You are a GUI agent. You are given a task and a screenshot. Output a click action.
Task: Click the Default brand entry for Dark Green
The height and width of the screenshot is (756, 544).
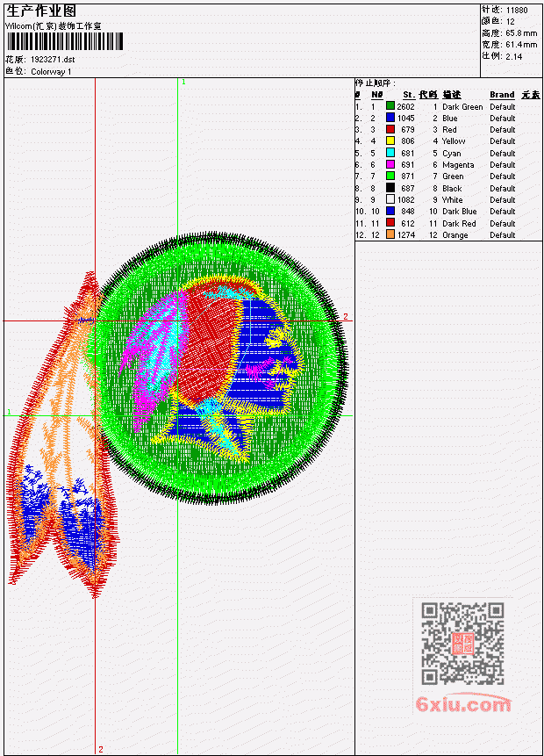[x=503, y=106]
